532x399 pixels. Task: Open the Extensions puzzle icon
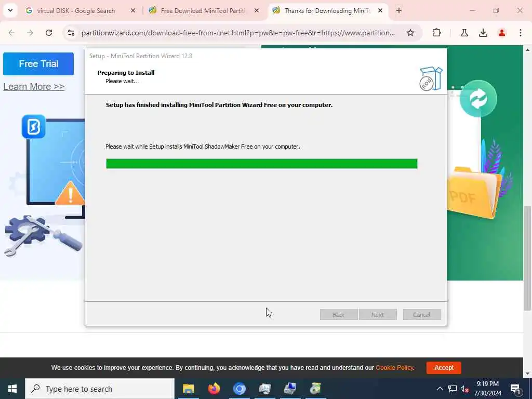(436, 33)
